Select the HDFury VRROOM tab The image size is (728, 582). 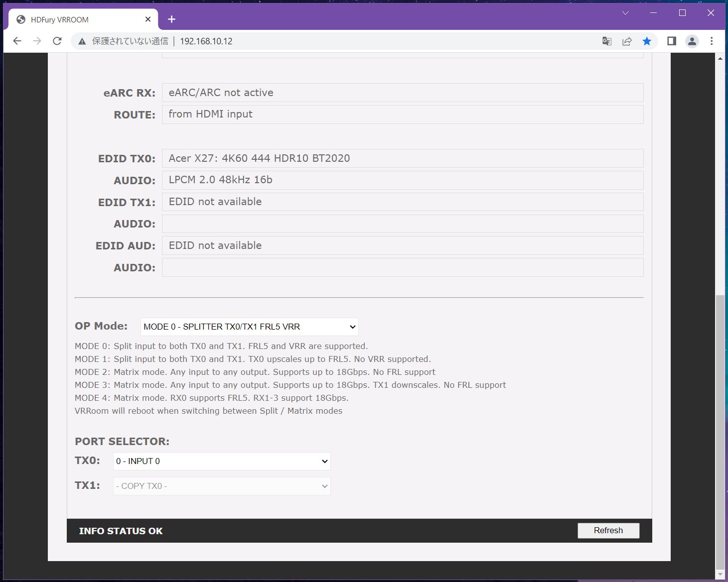[83, 19]
